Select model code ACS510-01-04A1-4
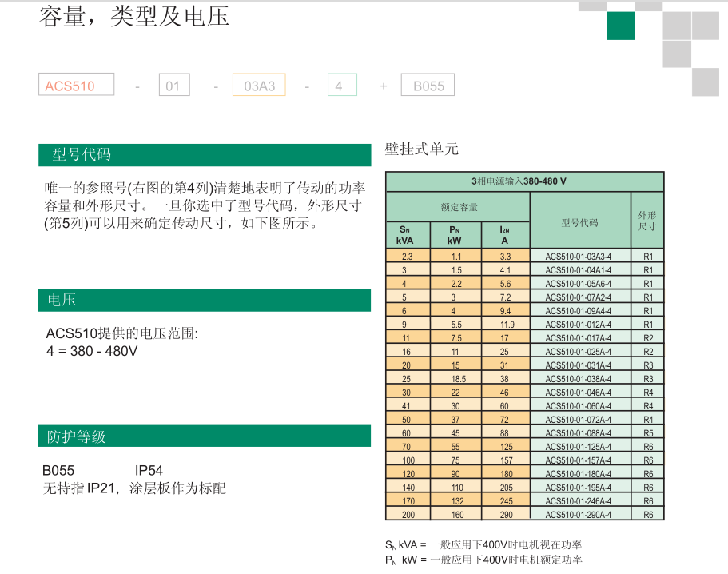The image size is (728, 574). point(579,270)
